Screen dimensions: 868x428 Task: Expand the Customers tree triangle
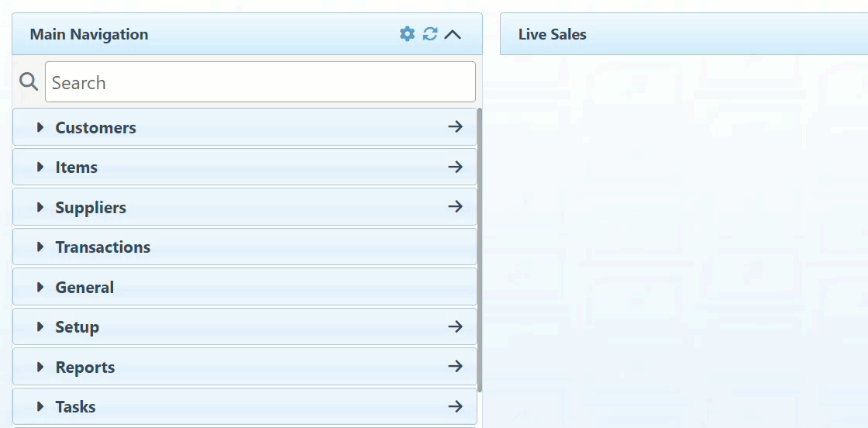point(40,127)
